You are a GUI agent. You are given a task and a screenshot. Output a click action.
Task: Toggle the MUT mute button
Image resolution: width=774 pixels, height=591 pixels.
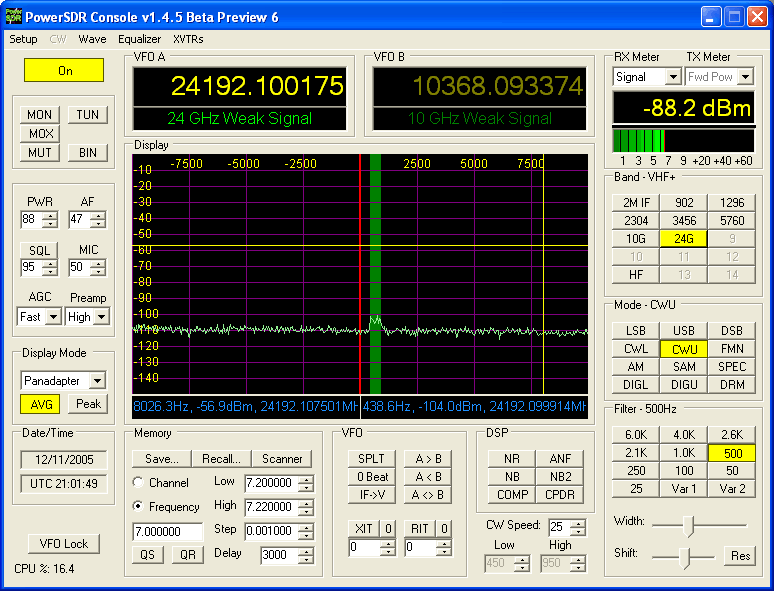tap(41, 153)
